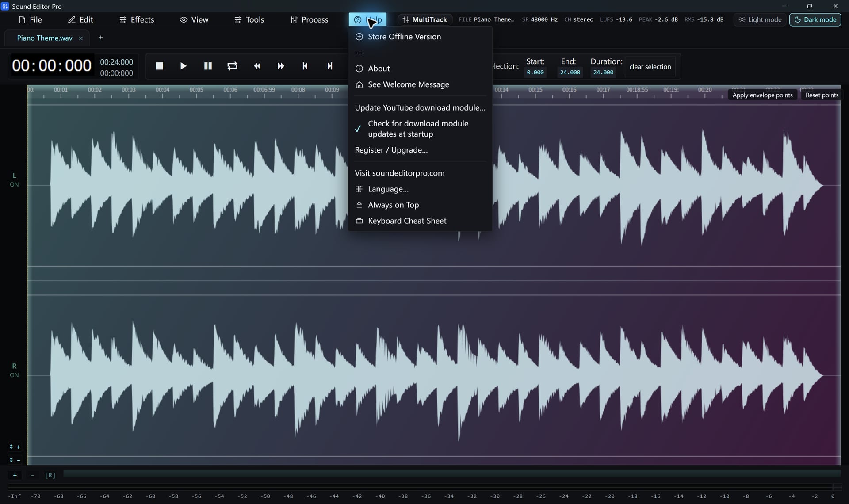Choose Store Offline Version
The height and width of the screenshot is (504, 849).
pos(420,37)
